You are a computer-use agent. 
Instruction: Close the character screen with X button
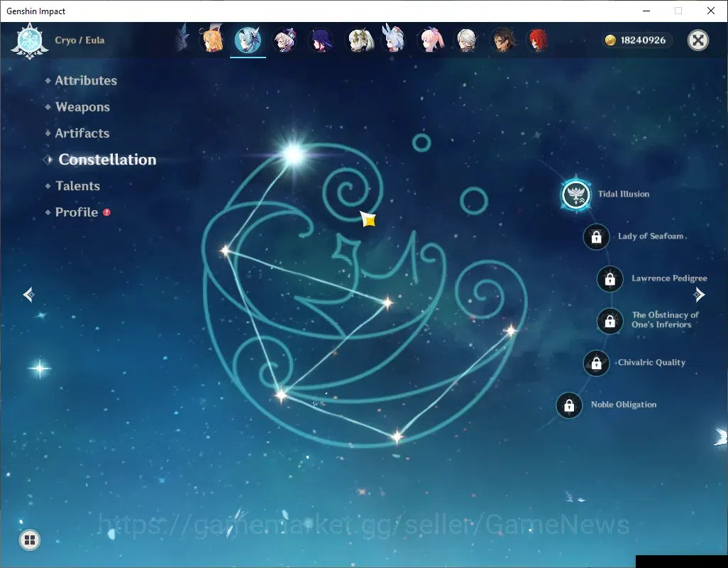pyautogui.click(x=697, y=40)
